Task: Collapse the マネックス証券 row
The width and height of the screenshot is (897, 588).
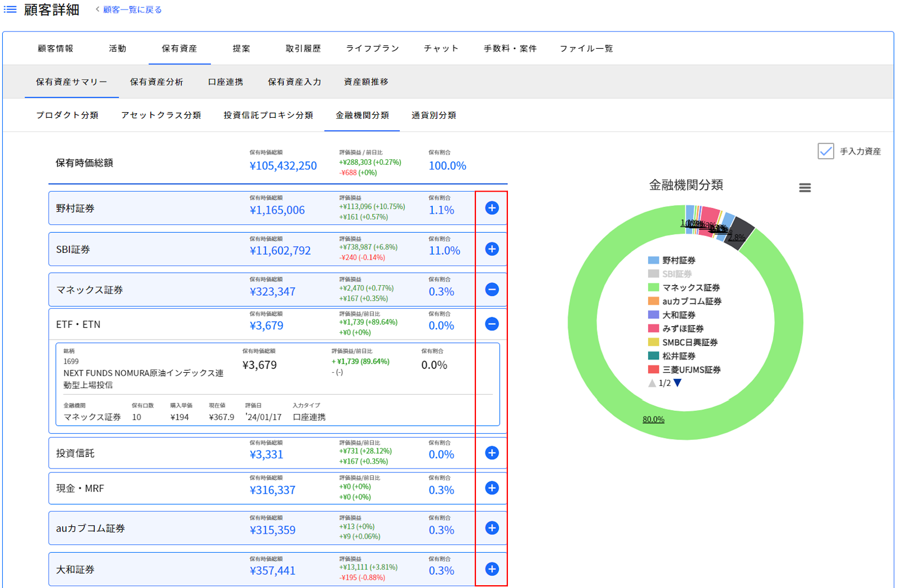Action: pos(492,290)
